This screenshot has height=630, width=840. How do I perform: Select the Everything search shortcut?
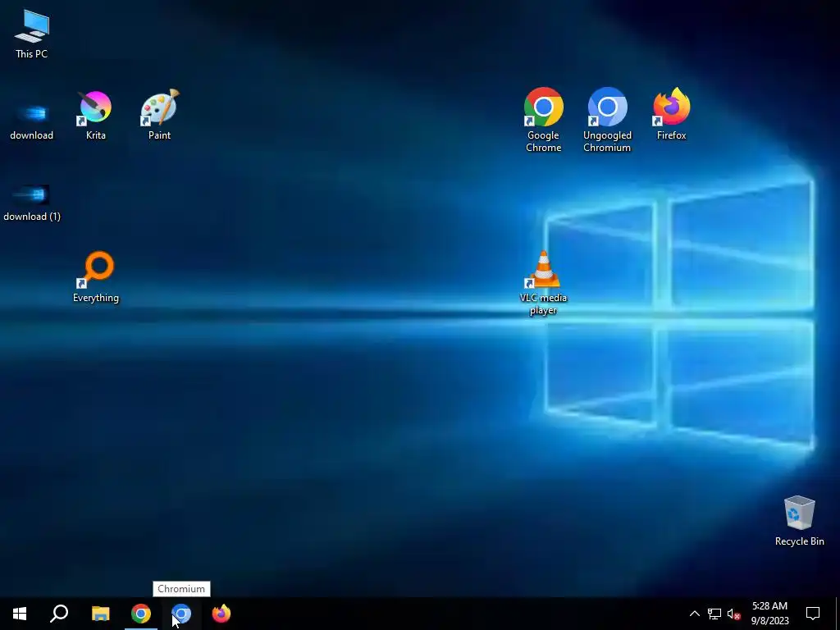(x=97, y=276)
